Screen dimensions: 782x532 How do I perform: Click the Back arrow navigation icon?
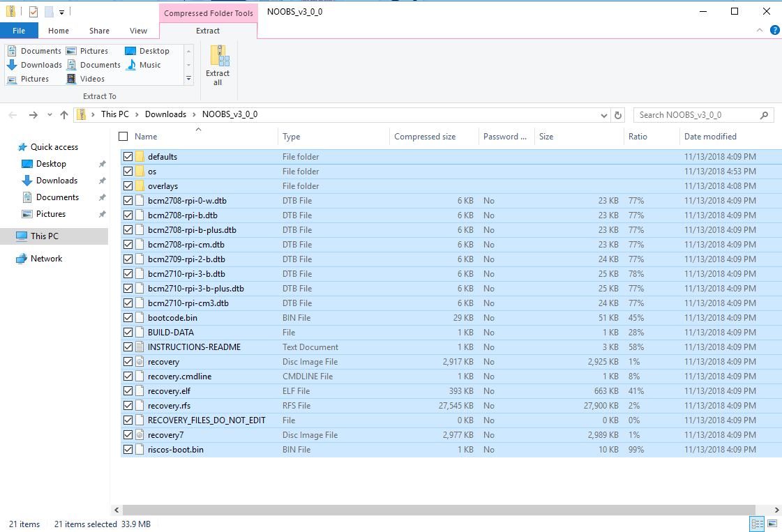13,115
